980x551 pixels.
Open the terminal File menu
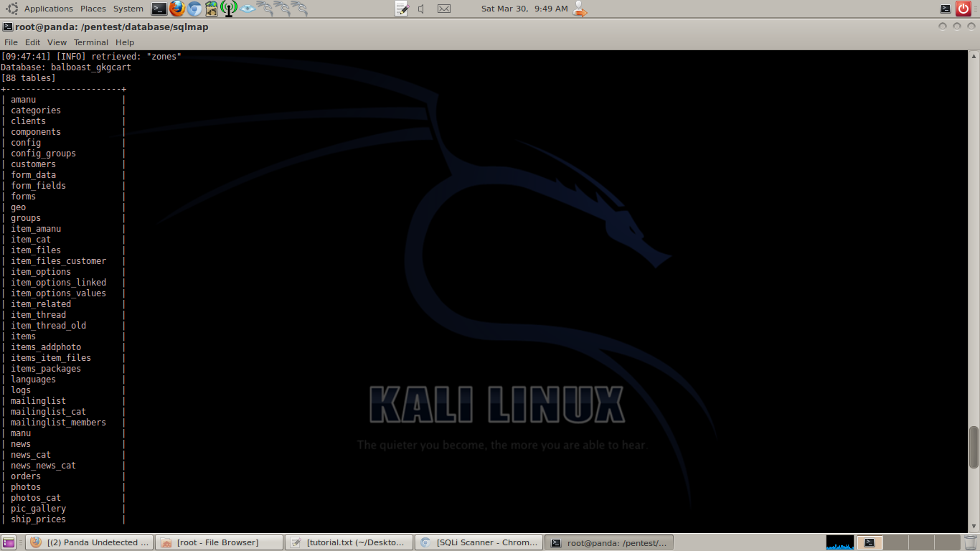tap(11, 42)
